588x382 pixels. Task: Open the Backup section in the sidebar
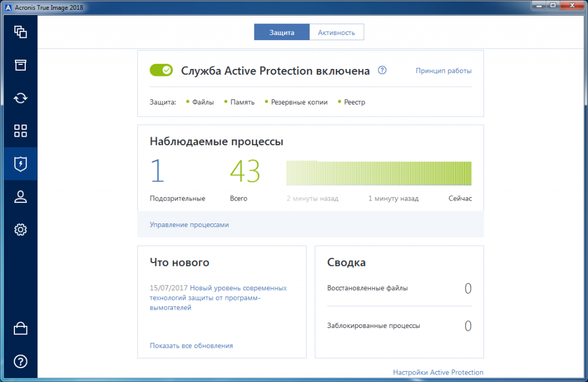[x=20, y=32]
